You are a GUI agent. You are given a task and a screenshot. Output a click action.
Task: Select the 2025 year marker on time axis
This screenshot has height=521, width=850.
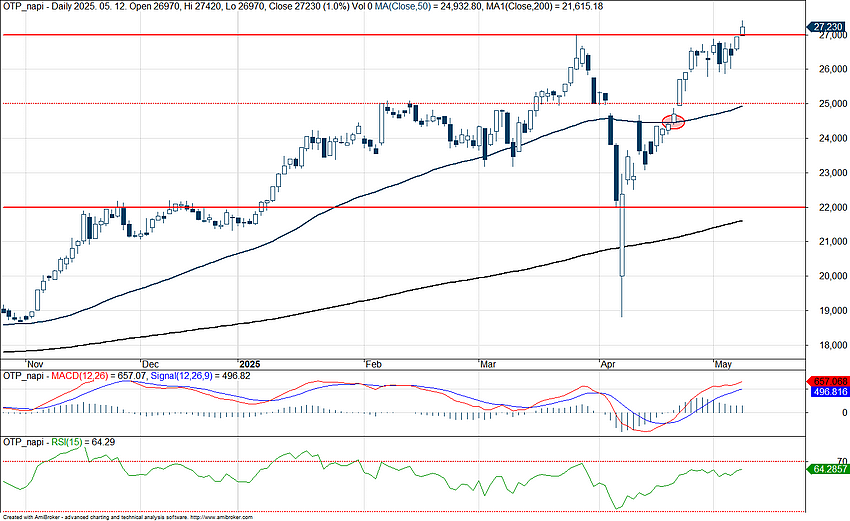tap(250, 363)
